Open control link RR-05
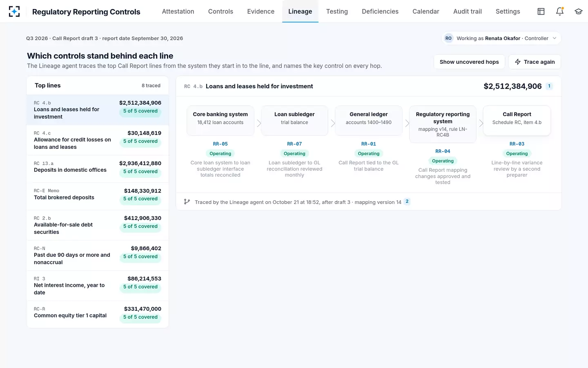 220,144
